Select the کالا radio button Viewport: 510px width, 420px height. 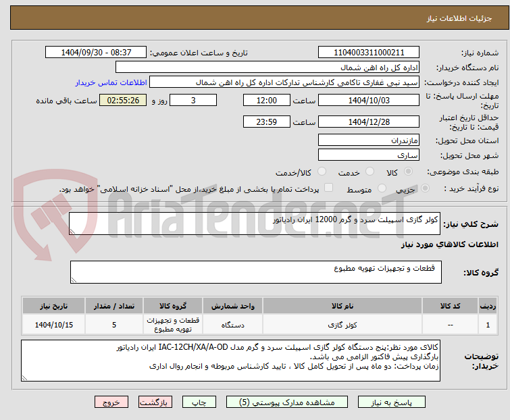[x=408, y=172]
